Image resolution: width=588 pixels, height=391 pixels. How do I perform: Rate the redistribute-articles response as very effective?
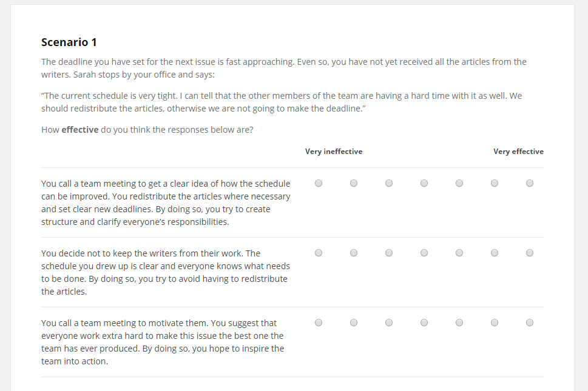pyautogui.click(x=530, y=183)
